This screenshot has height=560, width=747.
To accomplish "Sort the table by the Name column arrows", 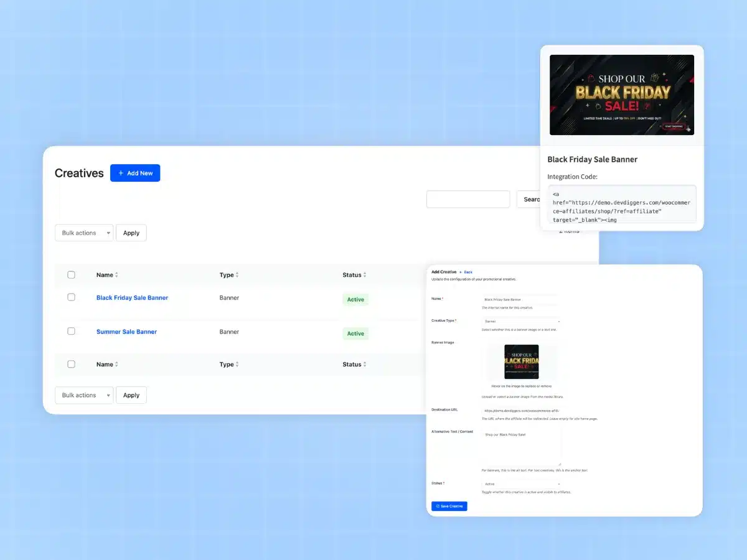I will coord(117,274).
